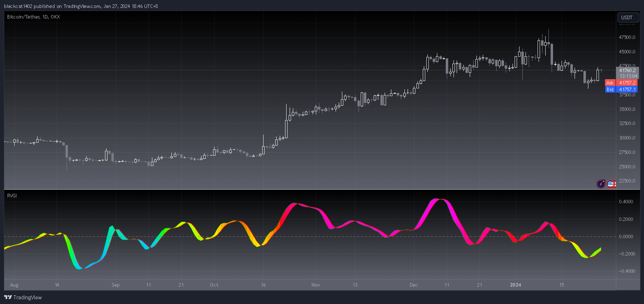The height and width of the screenshot is (304, 644).
Task: Click the 0.2000 RVGI scale label
Action: click(626, 219)
